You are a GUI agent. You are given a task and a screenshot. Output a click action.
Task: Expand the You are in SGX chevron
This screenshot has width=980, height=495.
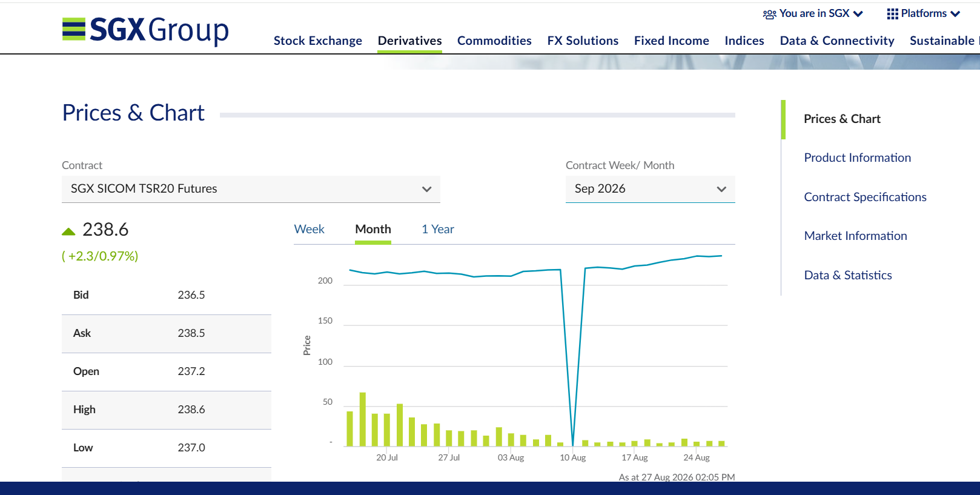click(x=858, y=14)
